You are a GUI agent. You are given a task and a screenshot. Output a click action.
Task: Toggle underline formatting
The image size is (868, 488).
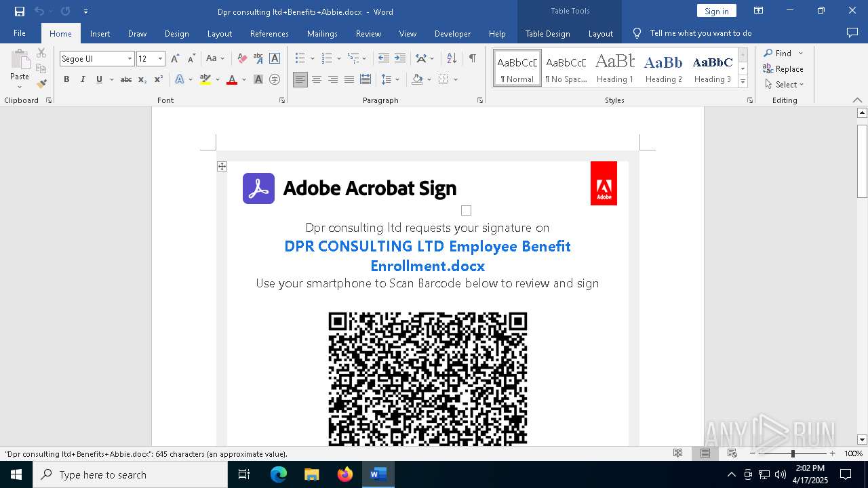[x=99, y=79]
